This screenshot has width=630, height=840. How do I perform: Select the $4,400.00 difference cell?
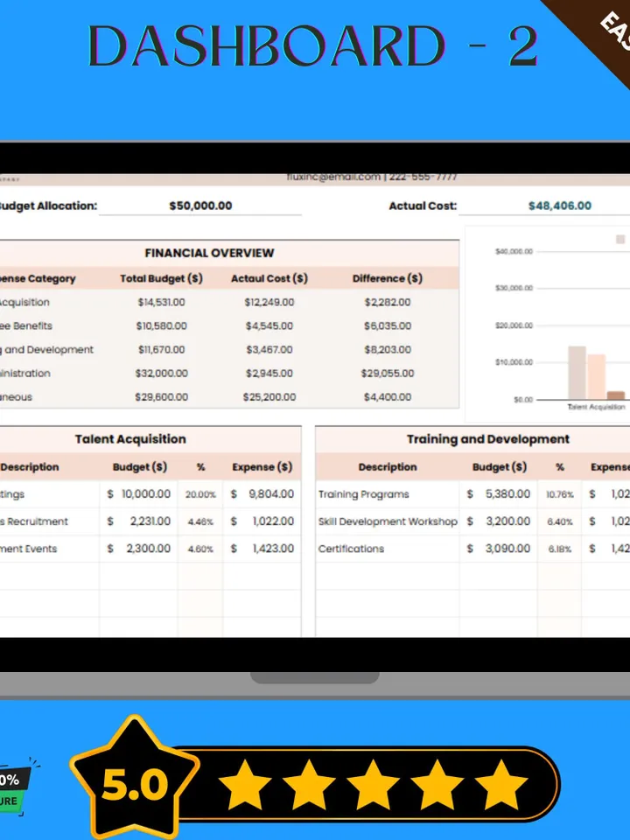(388, 397)
